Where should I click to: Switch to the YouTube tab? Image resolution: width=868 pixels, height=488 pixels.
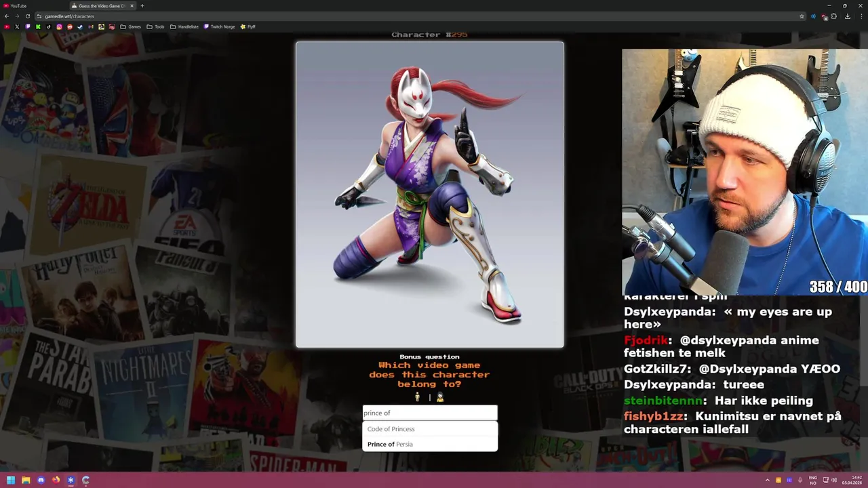[x=34, y=5]
